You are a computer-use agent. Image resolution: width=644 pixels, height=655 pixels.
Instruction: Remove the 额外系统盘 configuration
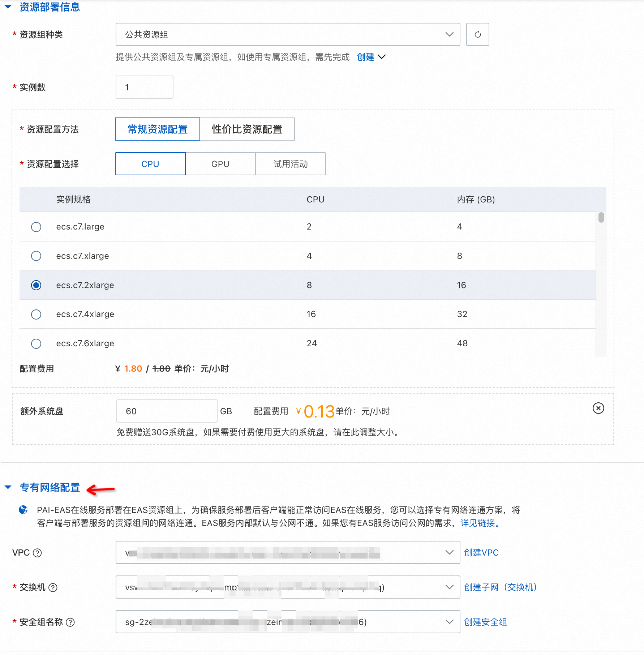point(598,408)
